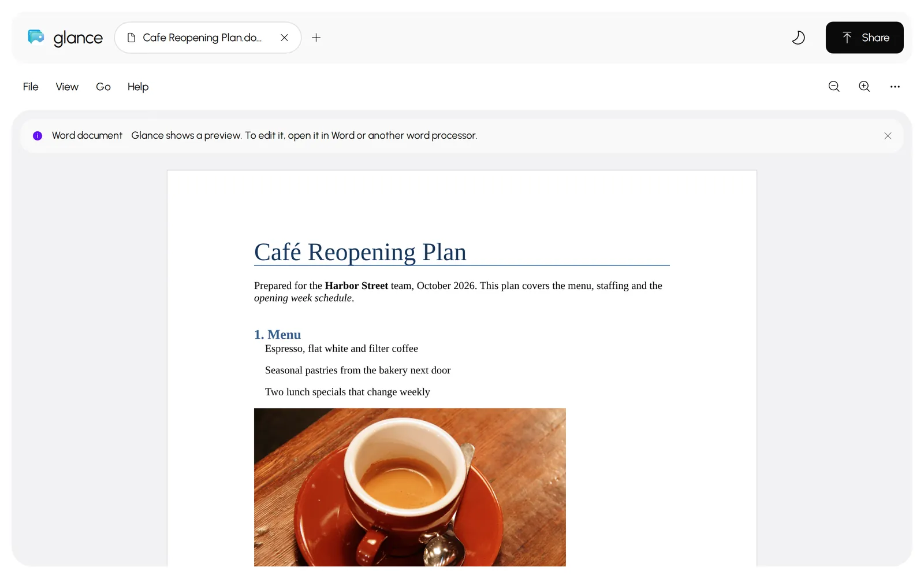Click the purple info icon in banner
This screenshot has height=578, width=924.
click(38, 136)
